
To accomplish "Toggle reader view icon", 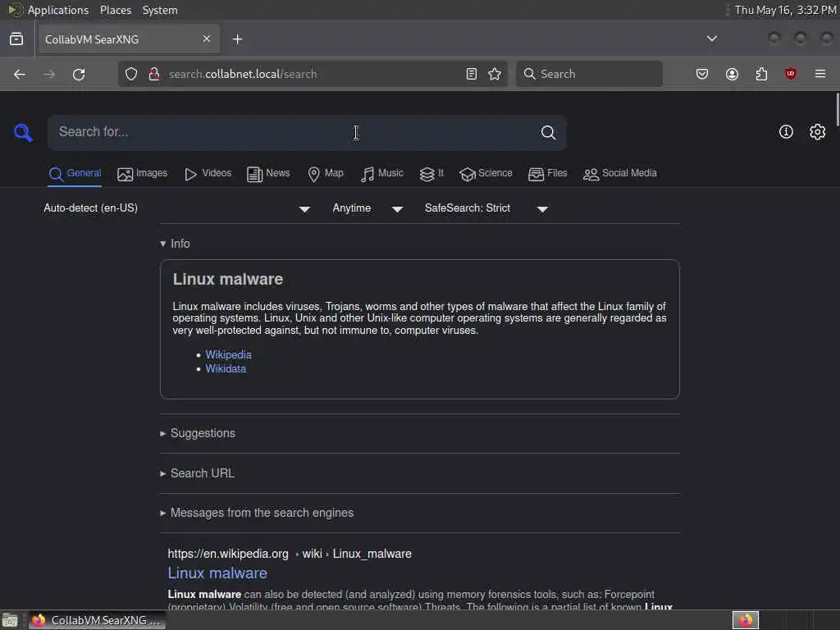I will pos(472,74).
